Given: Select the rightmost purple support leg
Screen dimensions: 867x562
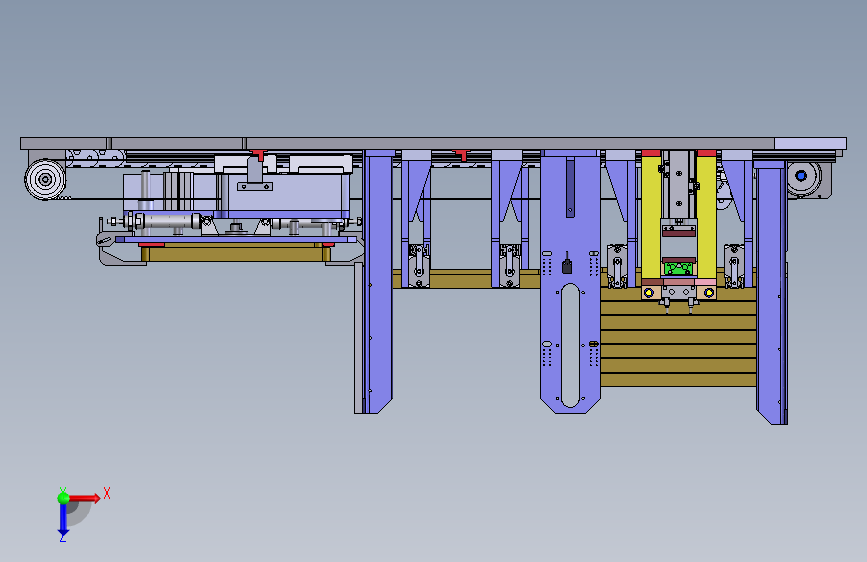Looking at the screenshot, I should [x=771, y=292].
